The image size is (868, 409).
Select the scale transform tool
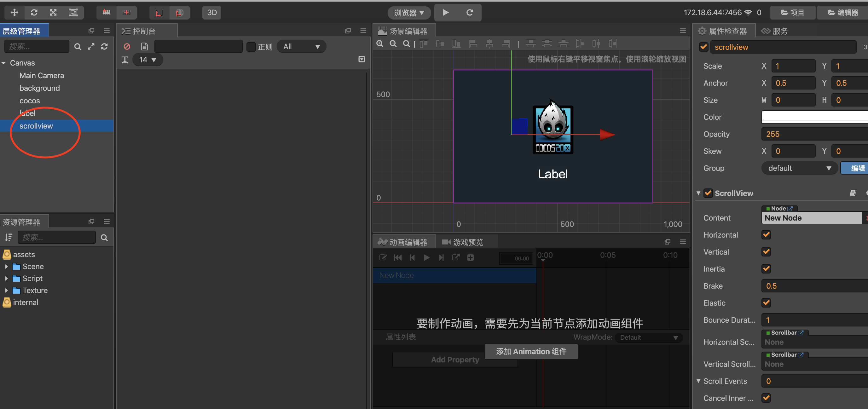53,13
